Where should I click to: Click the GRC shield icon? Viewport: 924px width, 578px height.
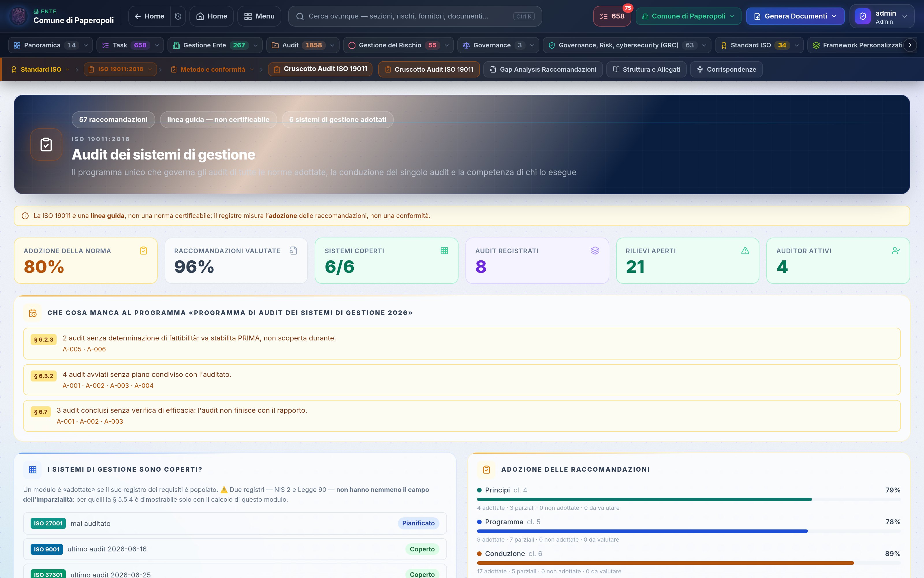pos(552,45)
